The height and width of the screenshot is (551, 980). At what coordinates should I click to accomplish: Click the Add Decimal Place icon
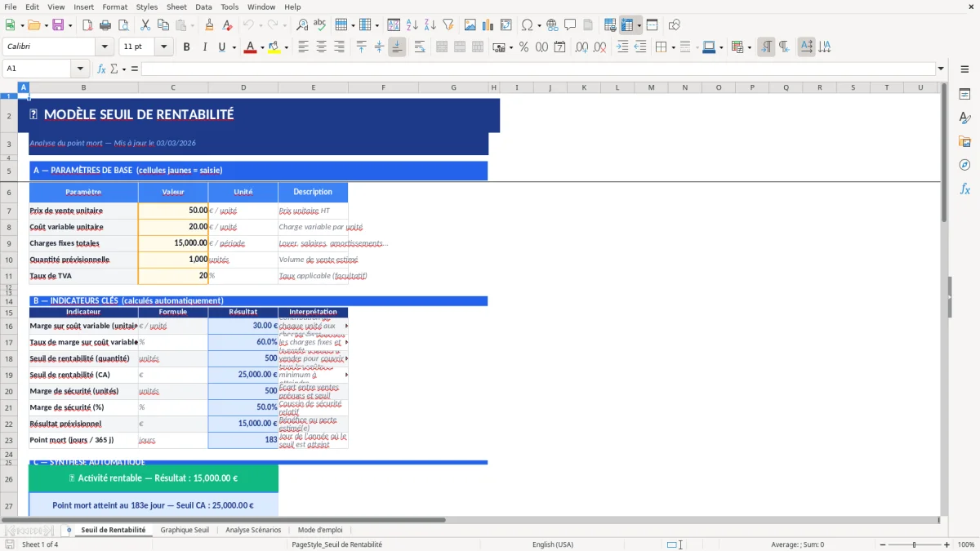pos(581,47)
